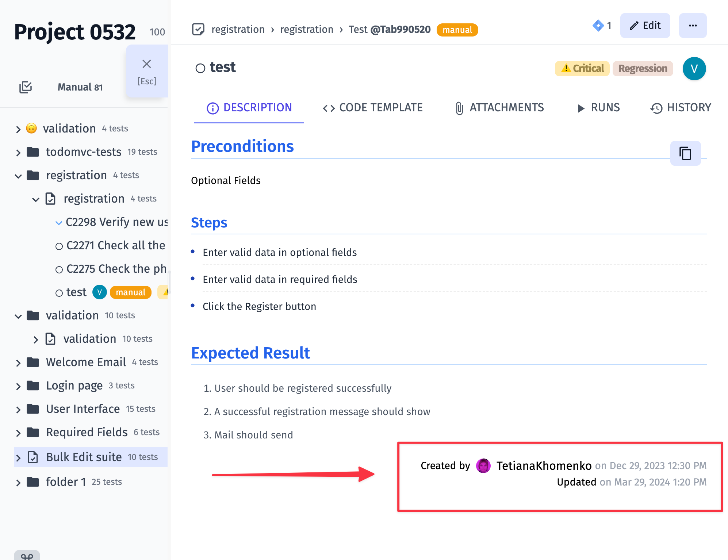Select the Bulk Edit suite file icon
The width and height of the screenshot is (728, 560).
pos(33,457)
